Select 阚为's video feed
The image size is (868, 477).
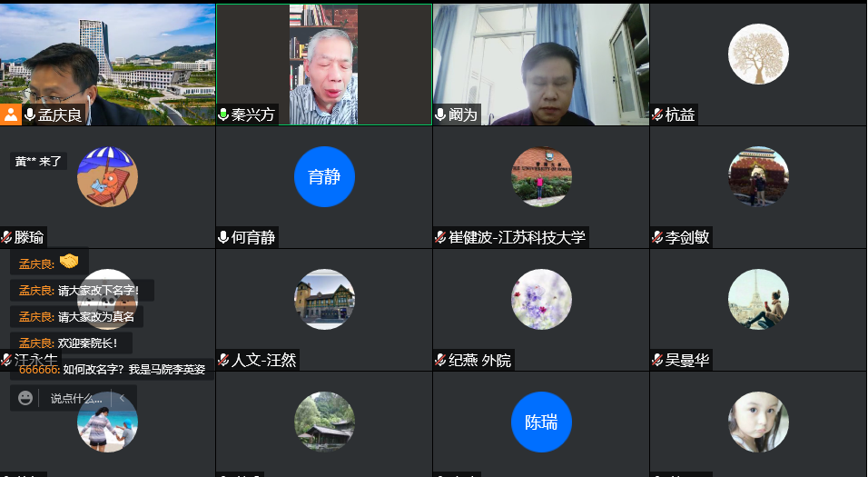(x=540, y=64)
